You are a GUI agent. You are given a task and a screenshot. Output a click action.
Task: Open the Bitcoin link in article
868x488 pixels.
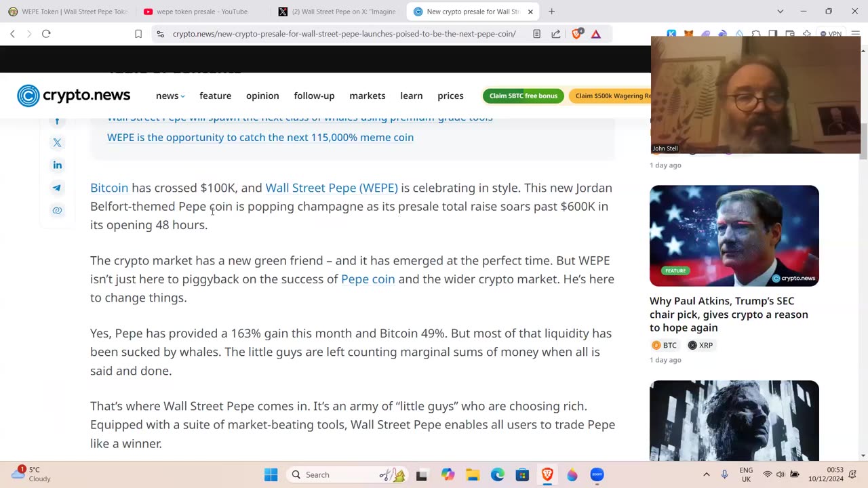109,188
